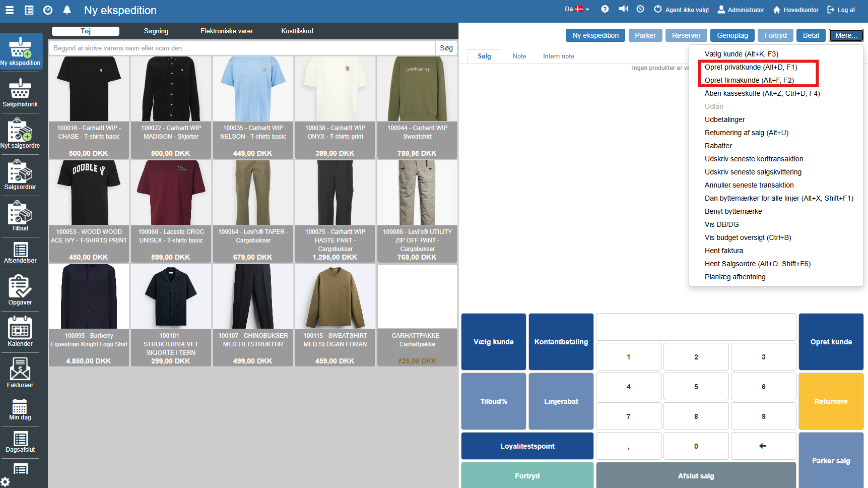868x488 pixels.
Task: Select Vælg kunde from Mere menu
Action: click(x=742, y=54)
